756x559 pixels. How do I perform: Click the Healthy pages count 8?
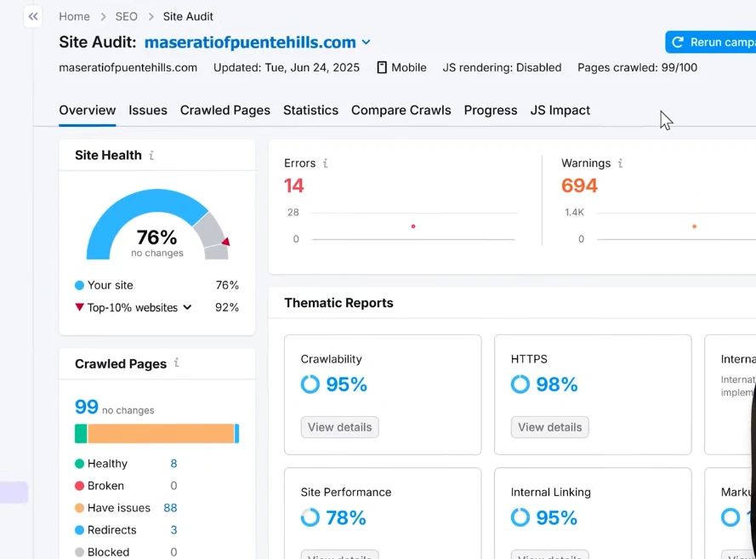(x=173, y=464)
